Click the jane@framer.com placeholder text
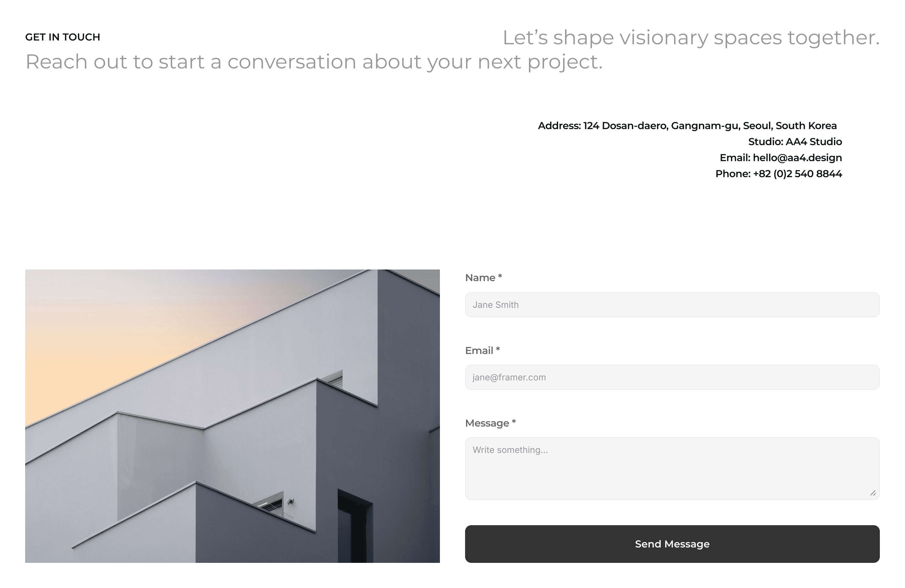 click(x=509, y=378)
